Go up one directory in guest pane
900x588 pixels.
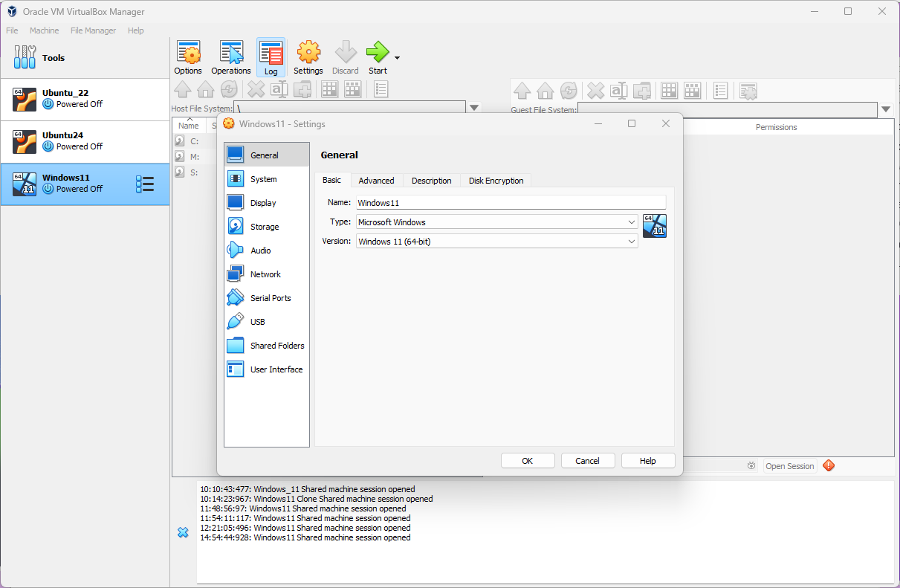(x=522, y=91)
